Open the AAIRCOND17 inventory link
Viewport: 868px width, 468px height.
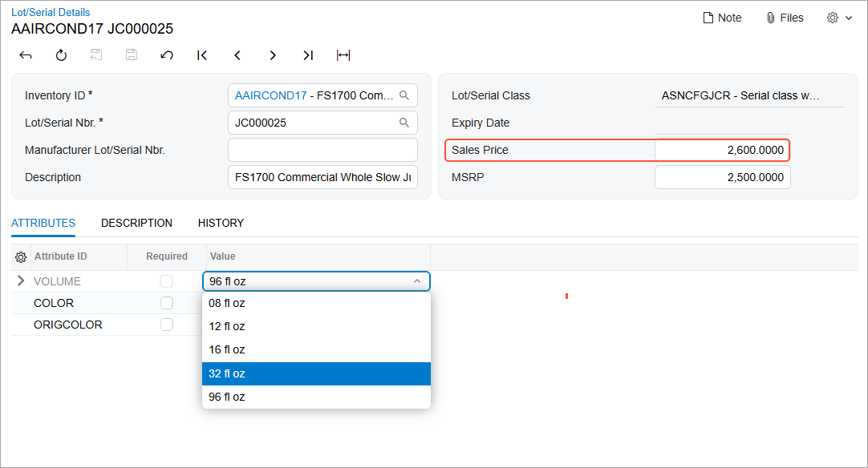(270, 95)
